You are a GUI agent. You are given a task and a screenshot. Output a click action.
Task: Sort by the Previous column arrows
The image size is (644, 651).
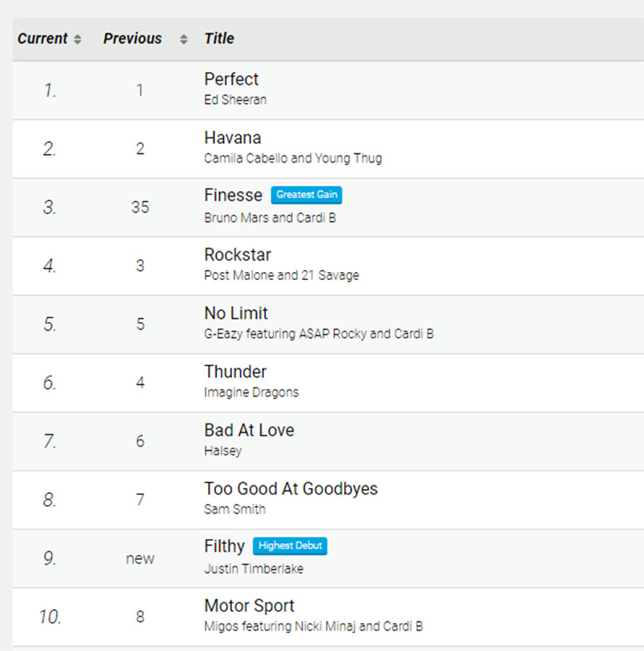184,39
